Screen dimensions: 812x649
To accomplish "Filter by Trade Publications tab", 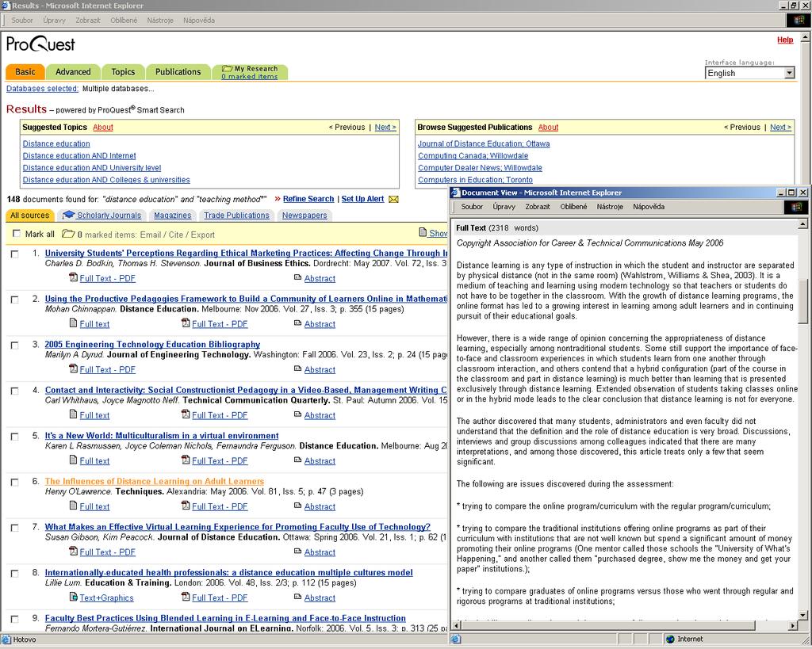I will 236,216.
